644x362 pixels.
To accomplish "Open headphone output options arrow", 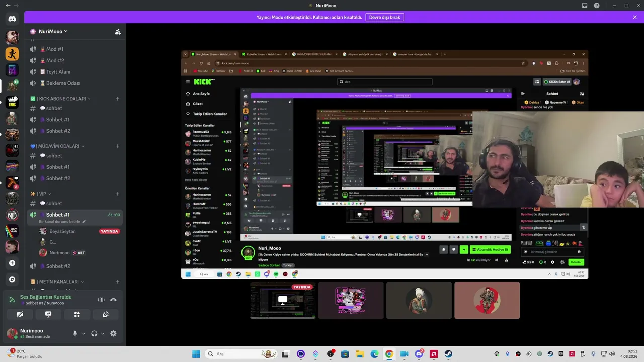I will pyautogui.click(x=103, y=333).
